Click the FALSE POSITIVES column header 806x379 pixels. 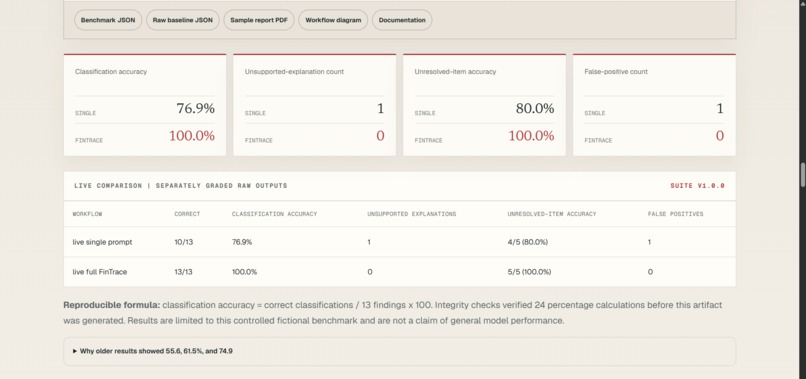pos(675,214)
